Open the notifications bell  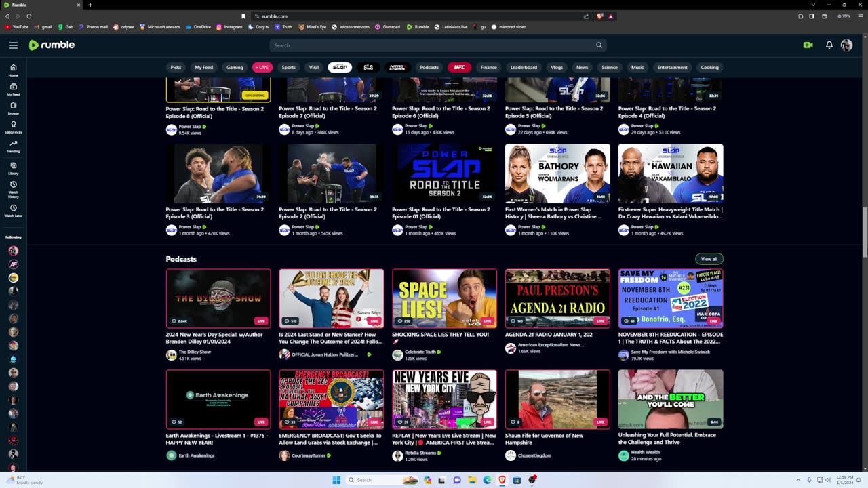pyautogui.click(x=829, y=45)
